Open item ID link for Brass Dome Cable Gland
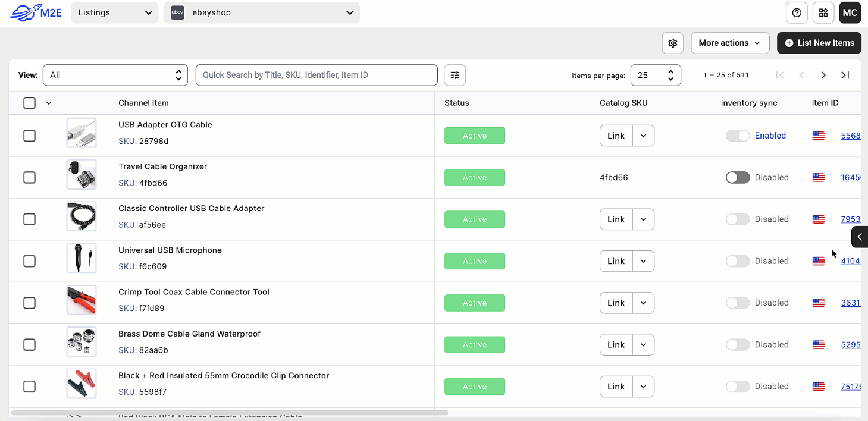Image resolution: width=868 pixels, height=421 pixels. [850, 344]
